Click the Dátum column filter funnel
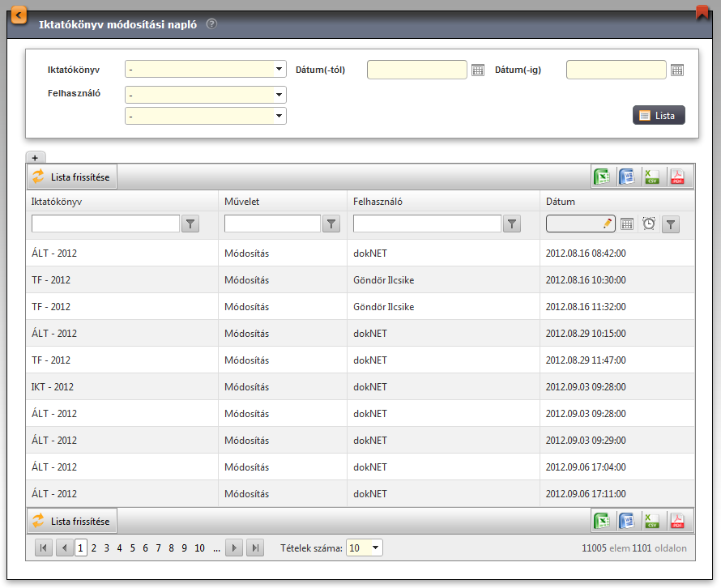The width and height of the screenshot is (721, 588). pyautogui.click(x=671, y=224)
